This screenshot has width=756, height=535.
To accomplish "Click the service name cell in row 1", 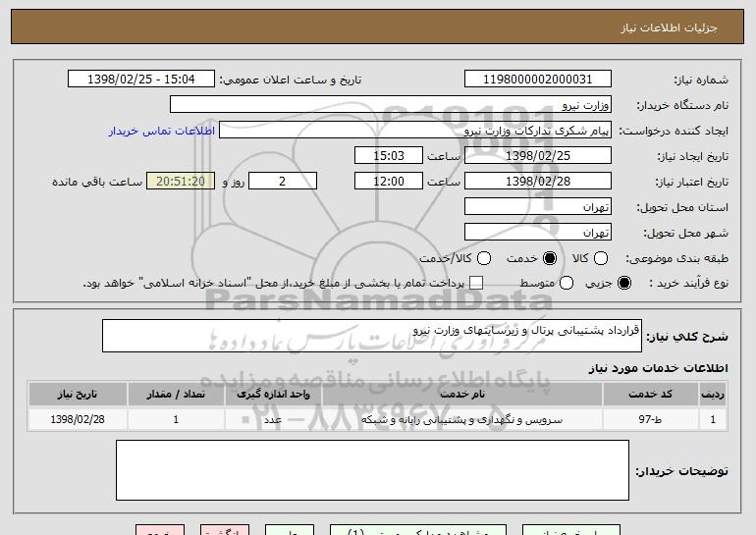I will 462,419.
